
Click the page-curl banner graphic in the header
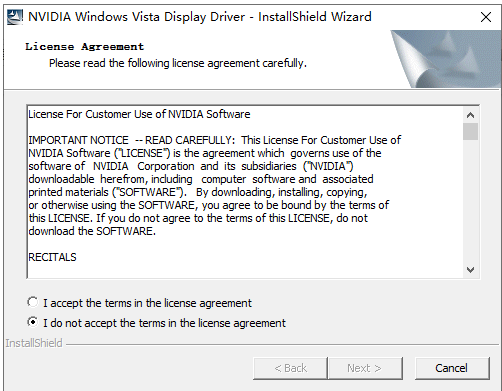[446, 59]
